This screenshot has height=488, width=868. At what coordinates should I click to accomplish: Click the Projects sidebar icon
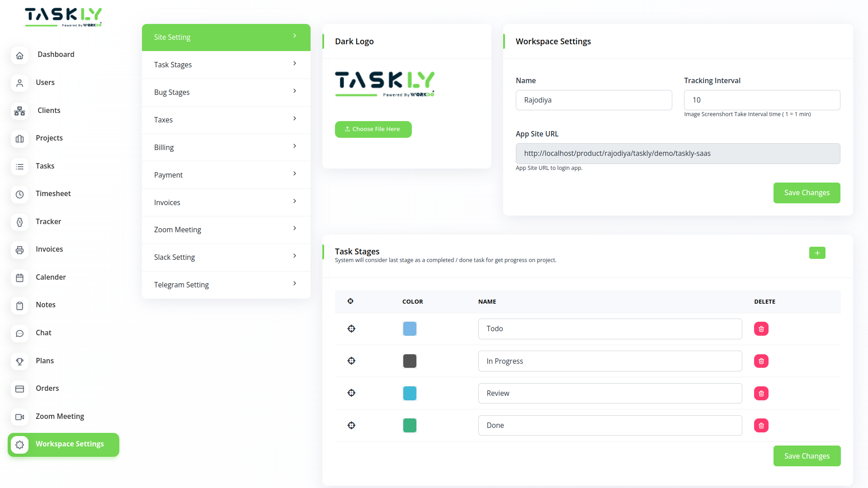tap(19, 139)
